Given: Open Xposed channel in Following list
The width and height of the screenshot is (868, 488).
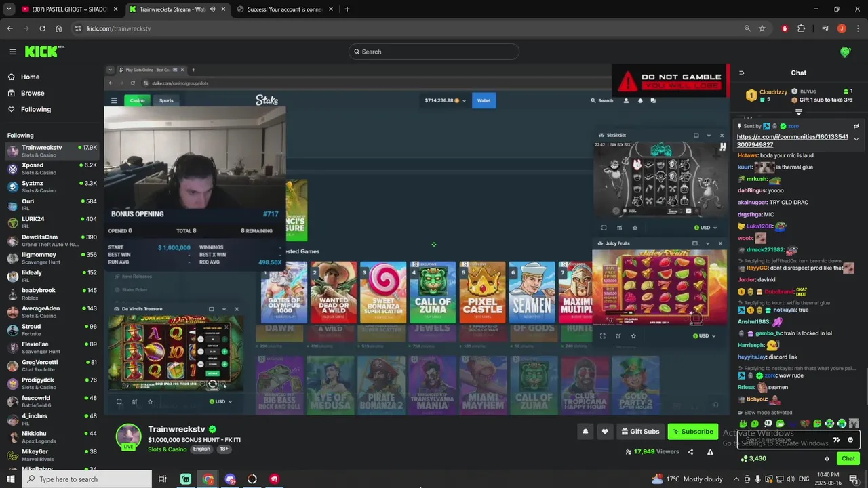Looking at the screenshot, I should (52, 169).
